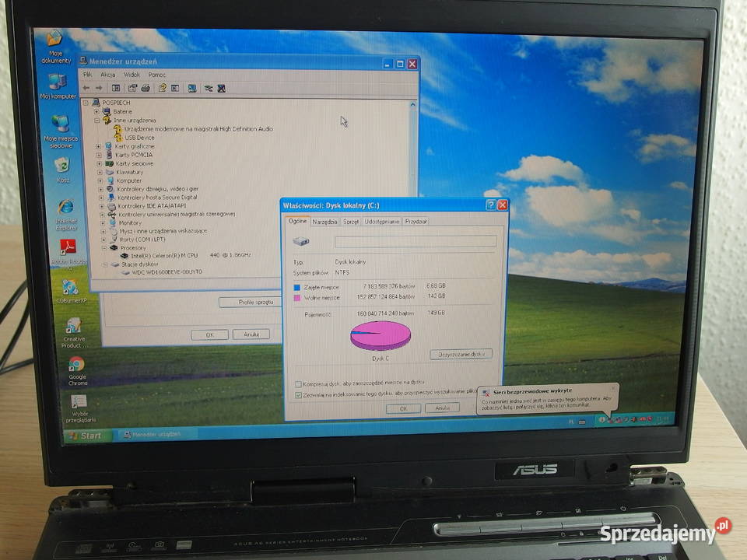Switch to the Sprzęt tab

(x=351, y=222)
